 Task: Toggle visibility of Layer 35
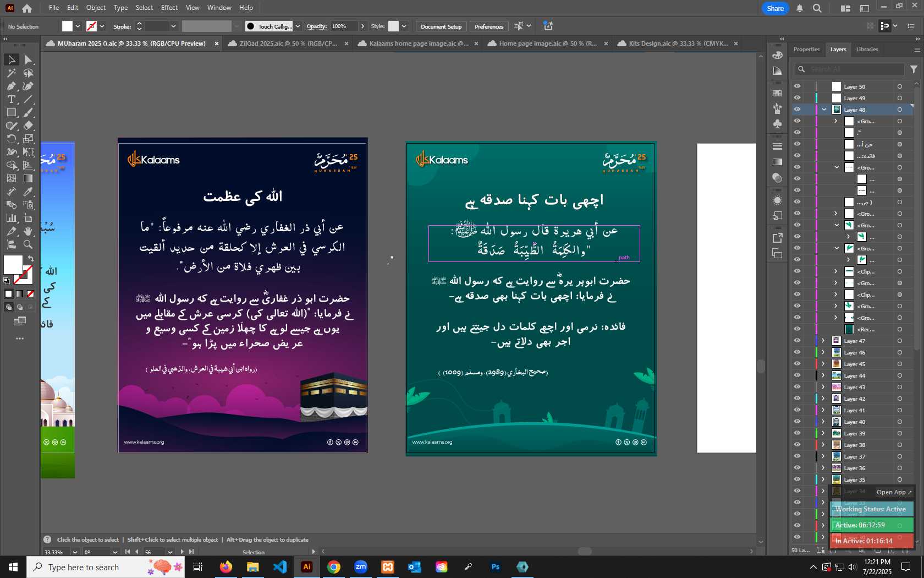(797, 479)
